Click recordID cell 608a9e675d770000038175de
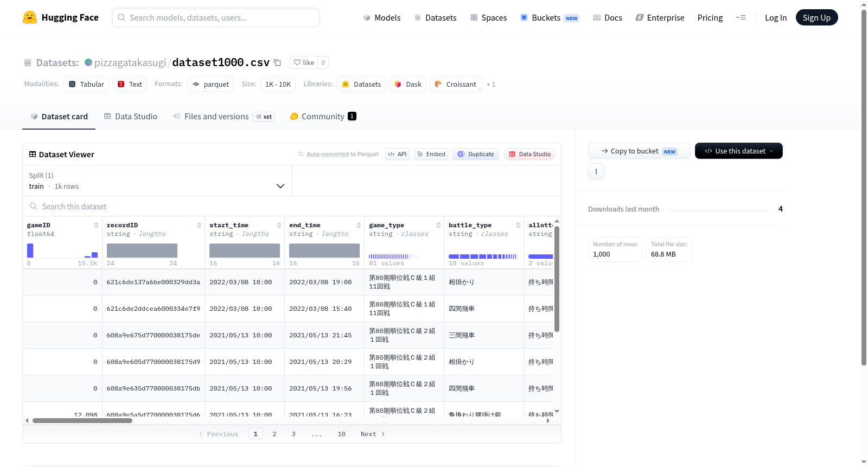The height and width of the screenshot is (467, 868). tap(154, 335)
